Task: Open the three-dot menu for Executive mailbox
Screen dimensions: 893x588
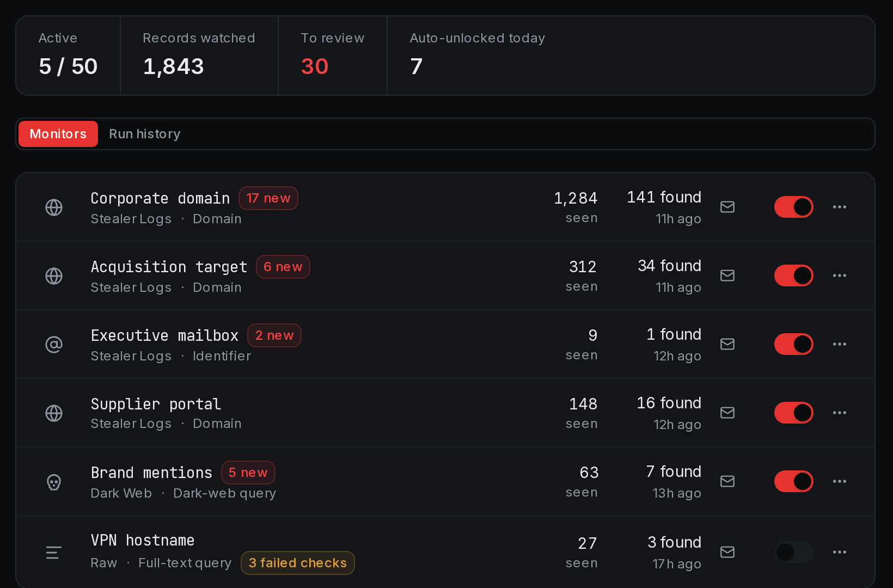Action: click(840, 344)
